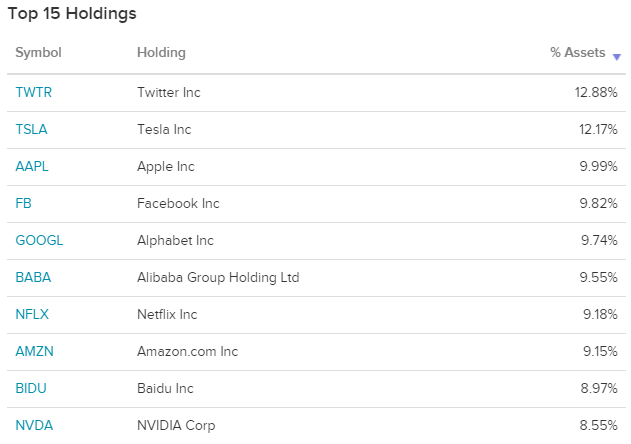Image resolution: width=631 pixels, height=444 pixels.
Task: Open the NFLX symbol link
Action: point(32,314)
